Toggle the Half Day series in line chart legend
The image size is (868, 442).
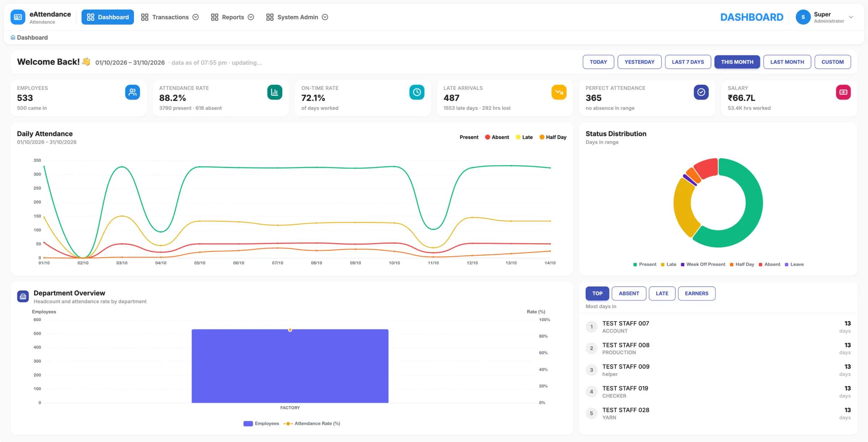(553, 137)
